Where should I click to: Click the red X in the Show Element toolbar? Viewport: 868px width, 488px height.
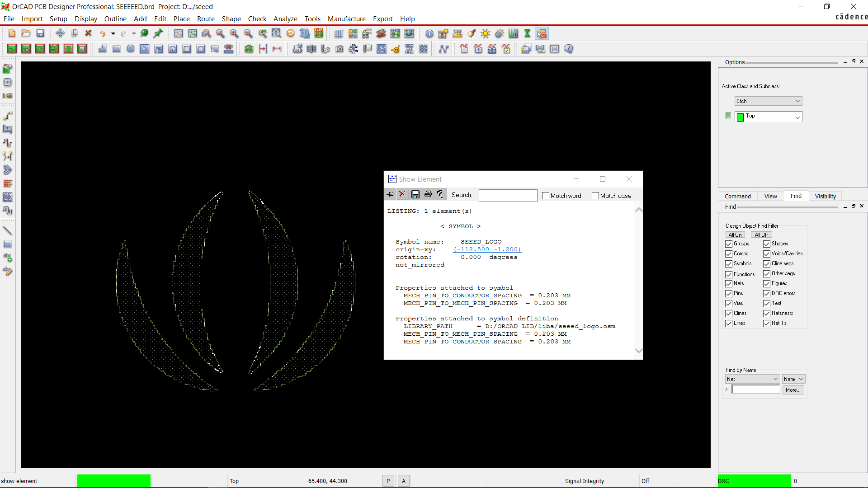click(x=402, y=194)
